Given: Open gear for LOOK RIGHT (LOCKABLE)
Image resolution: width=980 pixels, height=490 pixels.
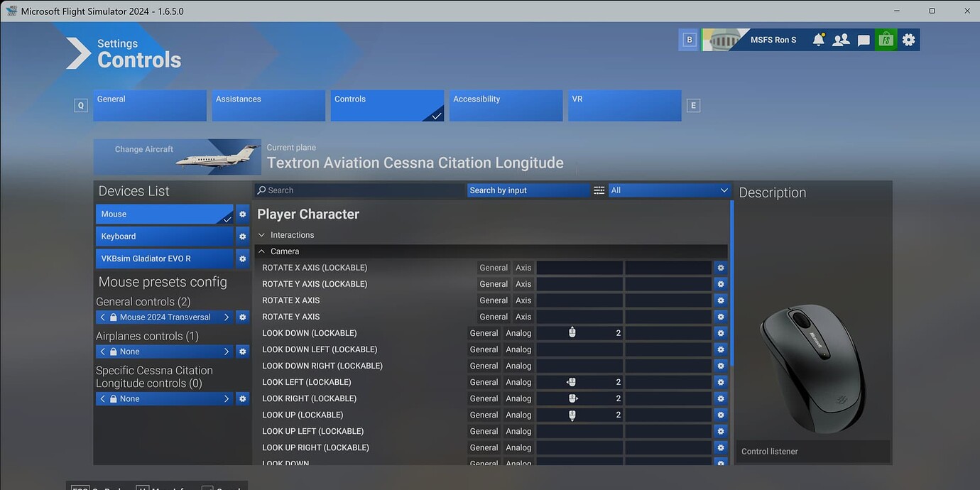Looking at the screenshot, I should [721, 398].
